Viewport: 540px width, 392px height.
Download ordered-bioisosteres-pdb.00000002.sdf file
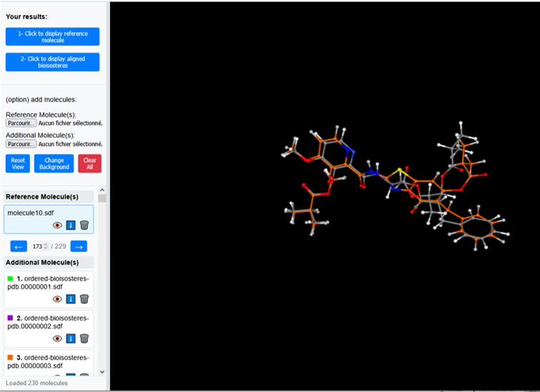click(71, 338)
